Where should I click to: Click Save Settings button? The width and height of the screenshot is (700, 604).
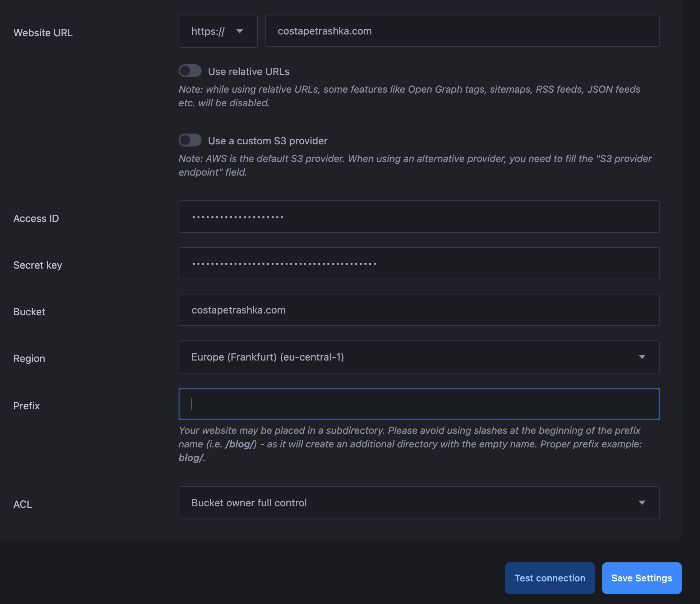[641, 578]
